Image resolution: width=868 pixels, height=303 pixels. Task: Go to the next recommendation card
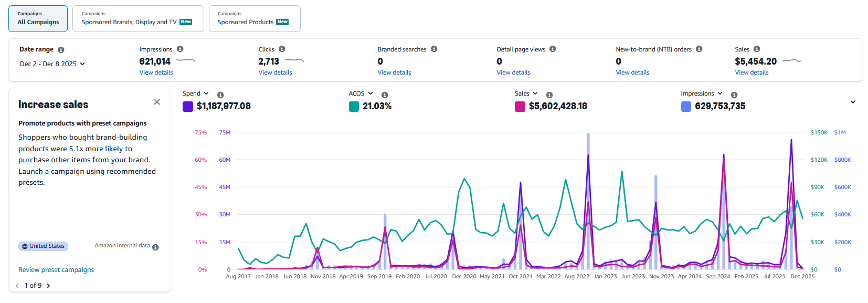coord(48,286)
